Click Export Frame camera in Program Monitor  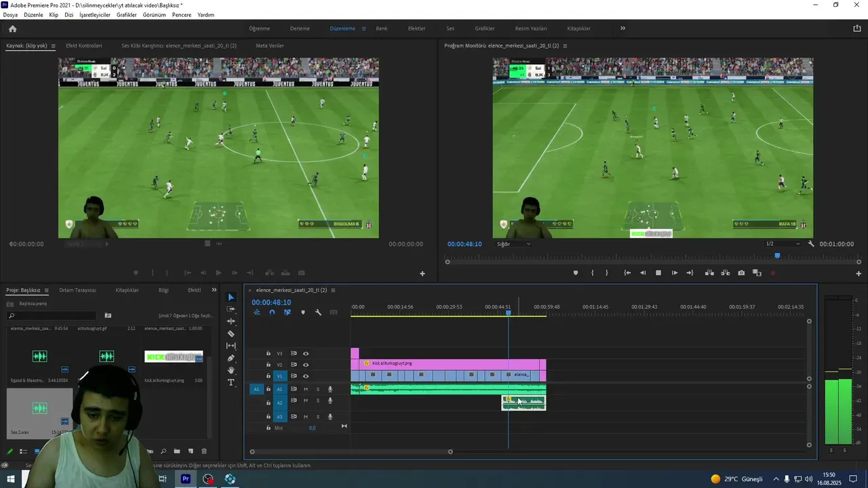[741, 272]
